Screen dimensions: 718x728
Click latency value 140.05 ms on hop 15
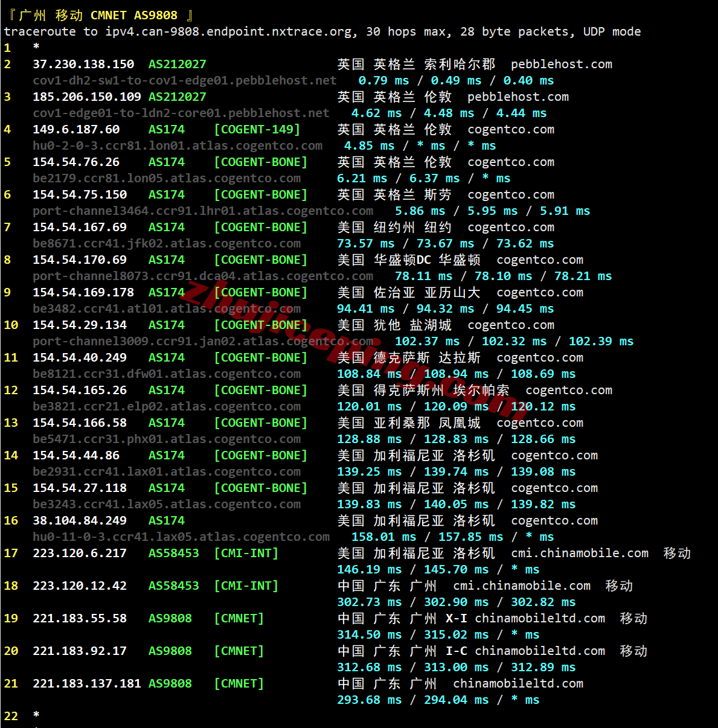[456, 504]
